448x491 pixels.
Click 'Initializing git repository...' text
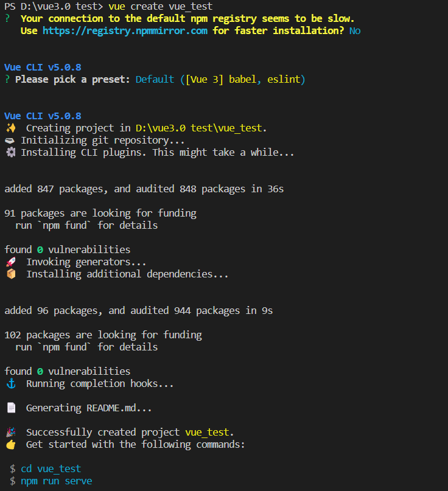pyautogui.click(x=103, y=141)
